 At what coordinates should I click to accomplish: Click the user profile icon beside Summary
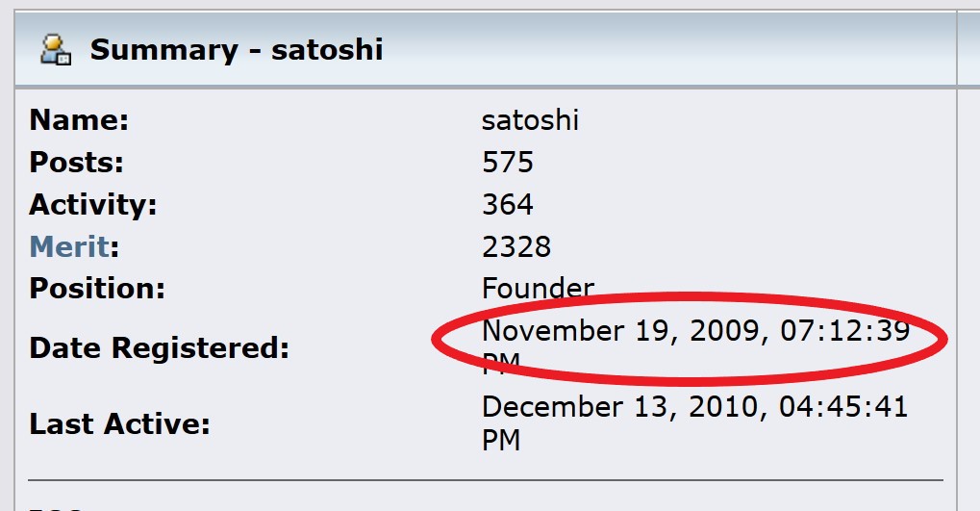point(56,50)
